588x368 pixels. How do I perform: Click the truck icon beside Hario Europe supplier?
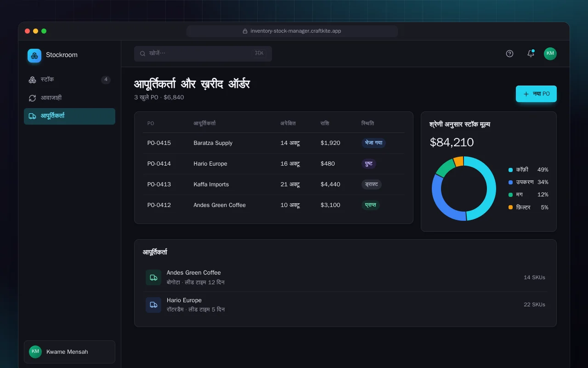click(153, 305)
